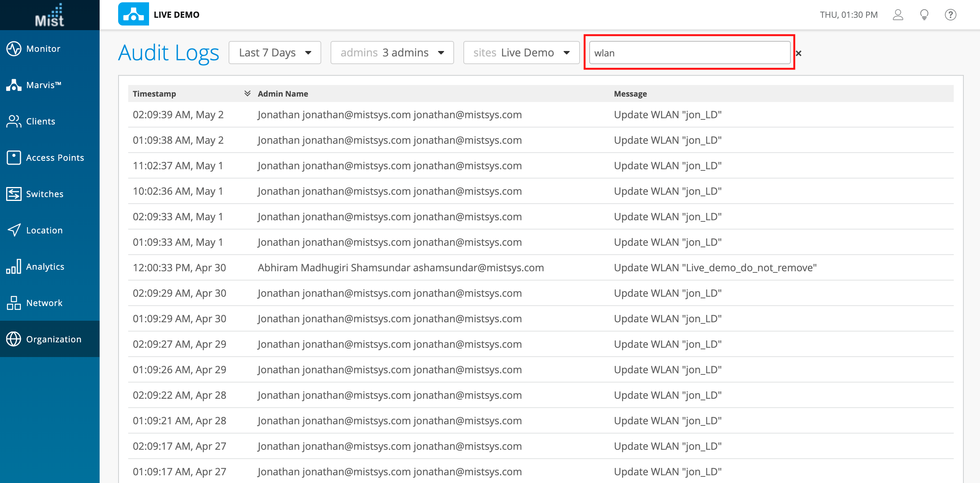Open the help question mark icon
This screenshot has width=980, height=483.
951,15
